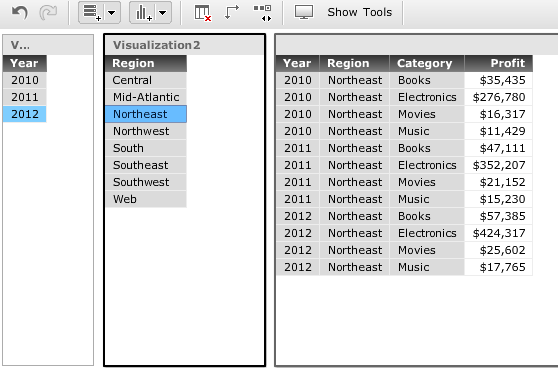558x370 pixels.
Task: Select Southwest in the Region list
Action: coord(146,182)
